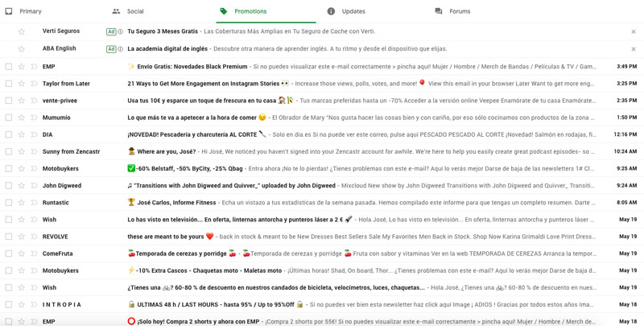Mark ComeFruta email as important
Viewport: 644px width, 326px height.
coord(34,254)
